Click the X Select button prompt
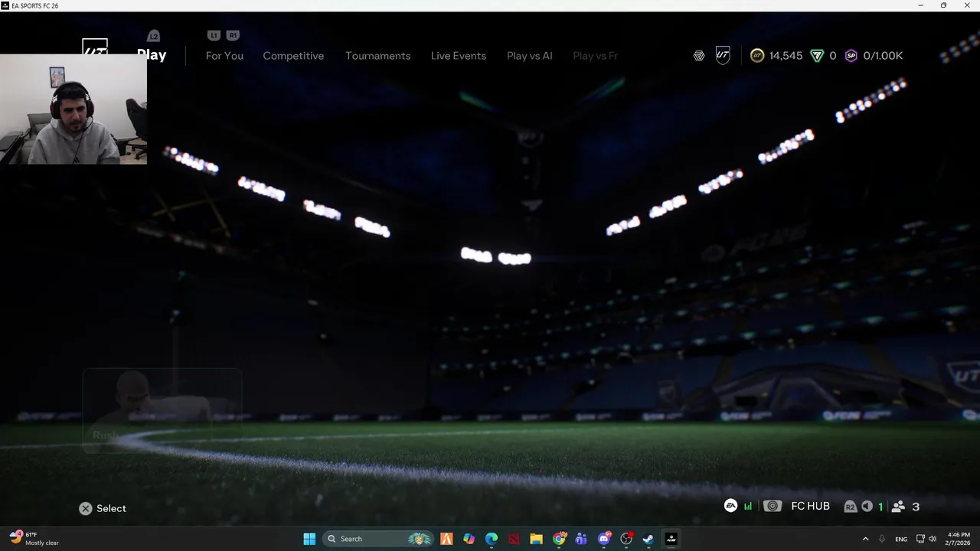The height and width of the screenshot is (551, 980). (103, 508)
